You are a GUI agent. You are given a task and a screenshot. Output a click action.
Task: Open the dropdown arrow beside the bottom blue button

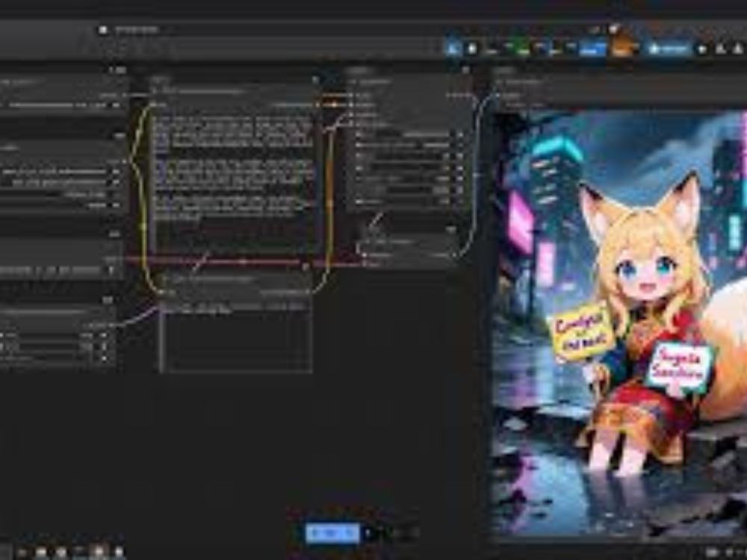(x=368, y=533)
